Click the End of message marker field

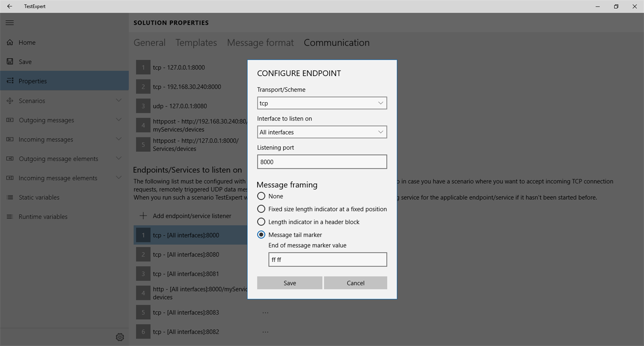327,259
